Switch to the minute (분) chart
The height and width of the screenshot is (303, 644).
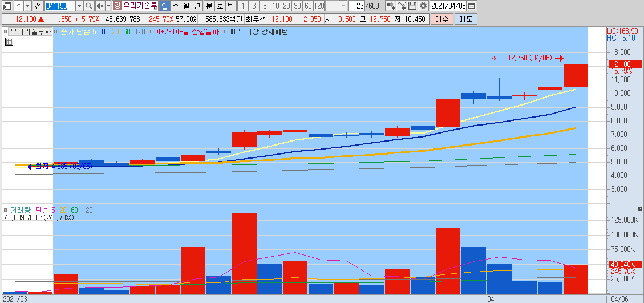pos(209,6)
